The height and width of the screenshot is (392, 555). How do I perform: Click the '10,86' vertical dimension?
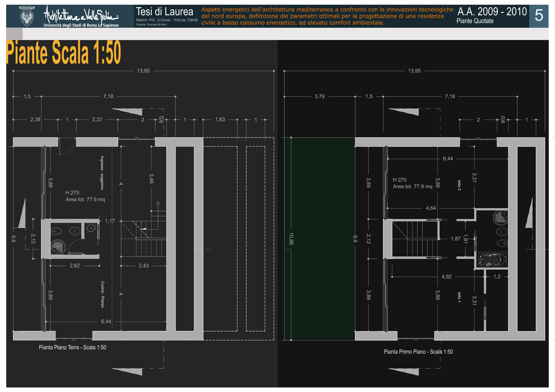coord(291,239)
